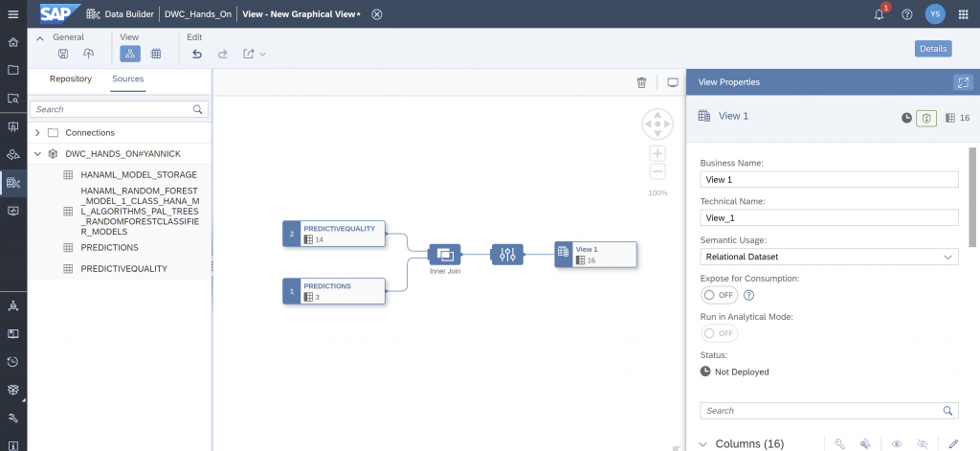Screen dimensions: 980x451
Task: Open help for Expose for Consumption
Action: pos(748,295)
